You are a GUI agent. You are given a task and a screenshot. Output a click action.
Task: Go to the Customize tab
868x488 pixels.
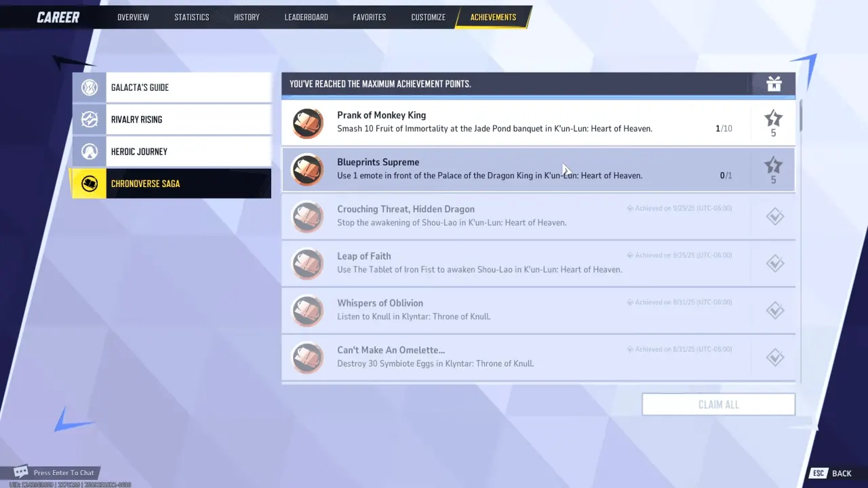(429, 17)
